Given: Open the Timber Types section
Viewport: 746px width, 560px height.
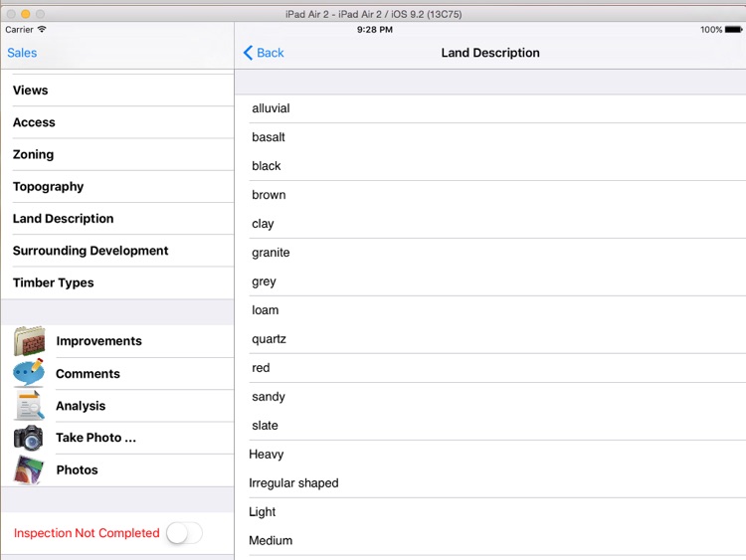Looking at the screenshot, I should (x=117, y=282).
